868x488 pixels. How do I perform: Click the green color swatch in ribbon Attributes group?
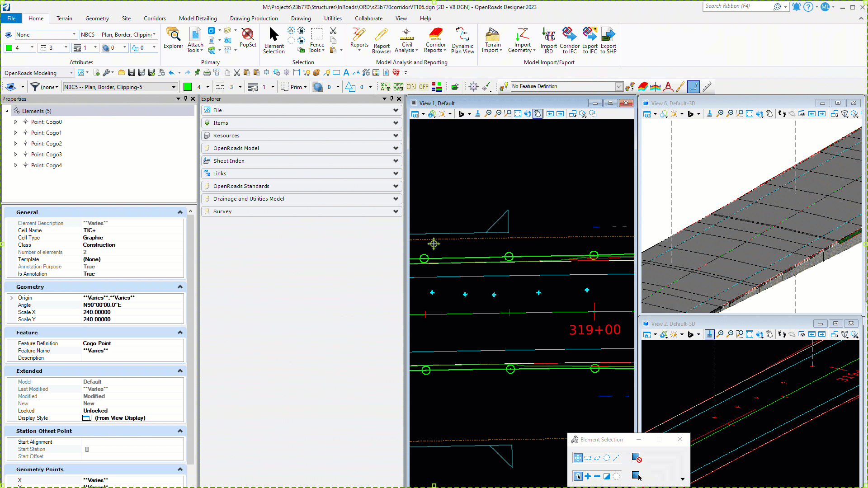(x=9, y=48)
